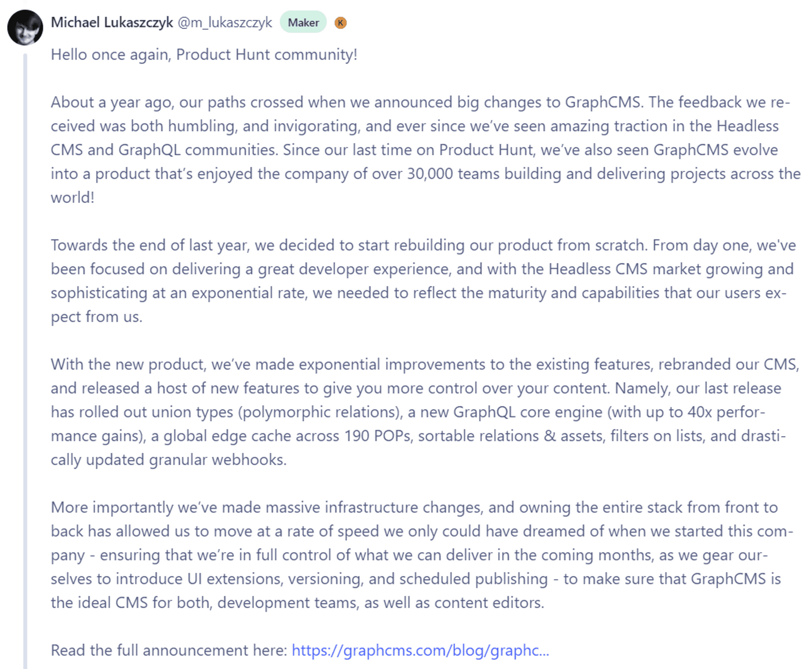Collapse the comment using the vertical thread line
The image size is (812, 669).
pos(25,338)
